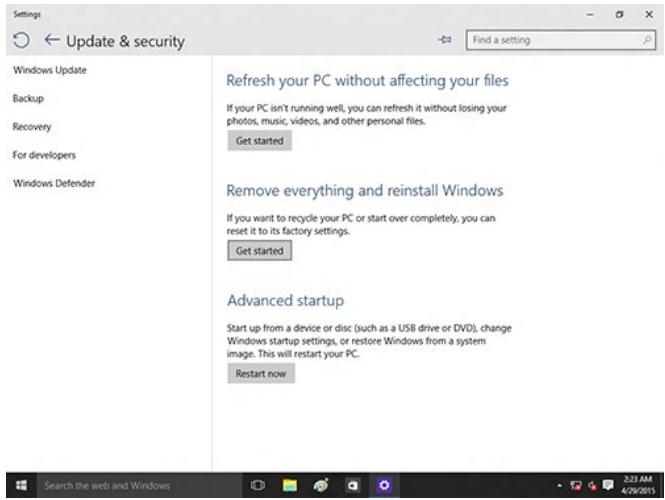
Task: Go back using the left arrow
Action: [52, 40]
